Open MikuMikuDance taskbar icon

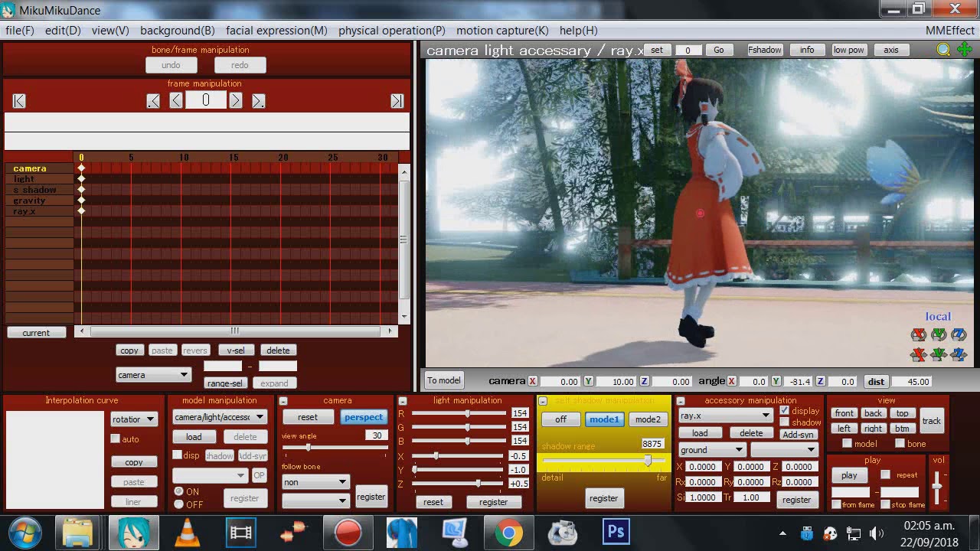click(x=134, y=533)
